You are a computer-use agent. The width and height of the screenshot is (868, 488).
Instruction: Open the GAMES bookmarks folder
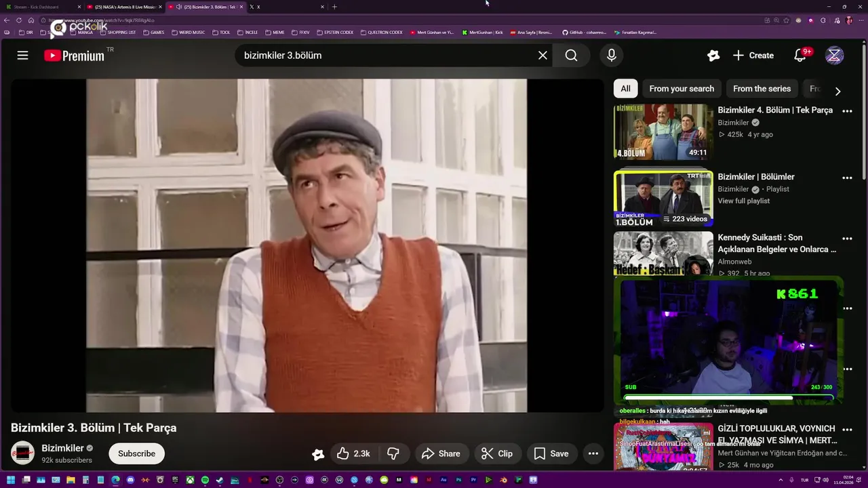[x=154, y=33]
